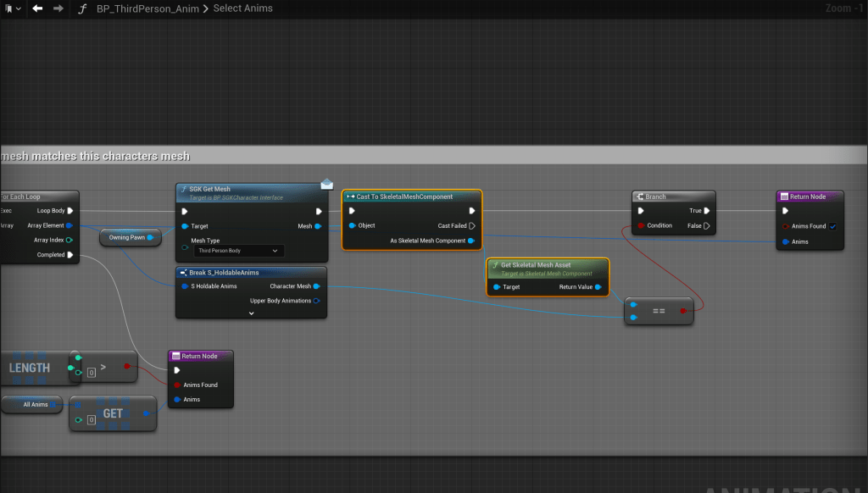Click the value field on the greater-than node
This screenshot has width=868, height=493.
90,373
